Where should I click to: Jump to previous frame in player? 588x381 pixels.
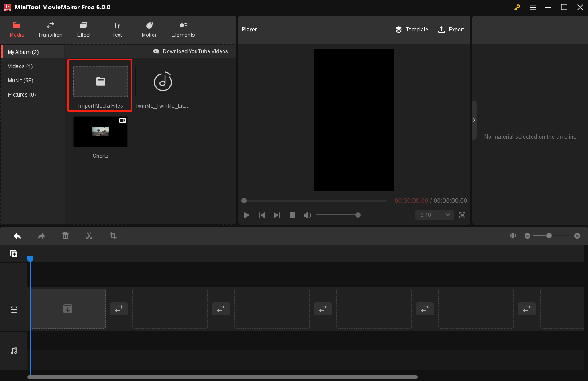tap(262, 215)
